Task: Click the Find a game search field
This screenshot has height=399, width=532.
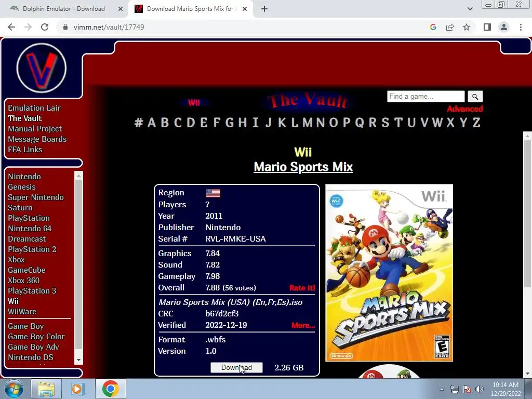Action: pyautogui.click(x=426, y=97)
